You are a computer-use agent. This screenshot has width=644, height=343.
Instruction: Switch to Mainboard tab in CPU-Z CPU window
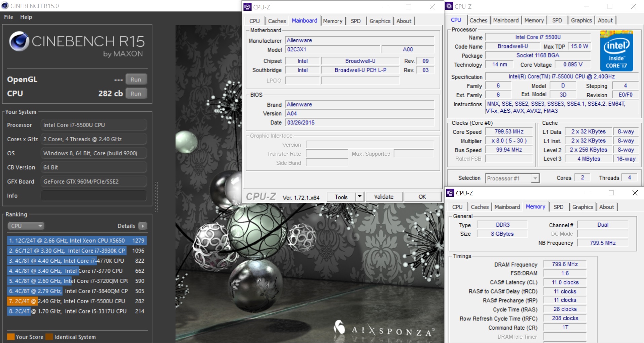click(x=506, y=20)
